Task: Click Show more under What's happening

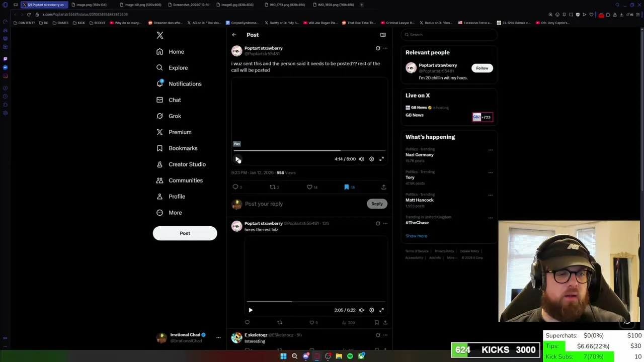Action: 416,236
